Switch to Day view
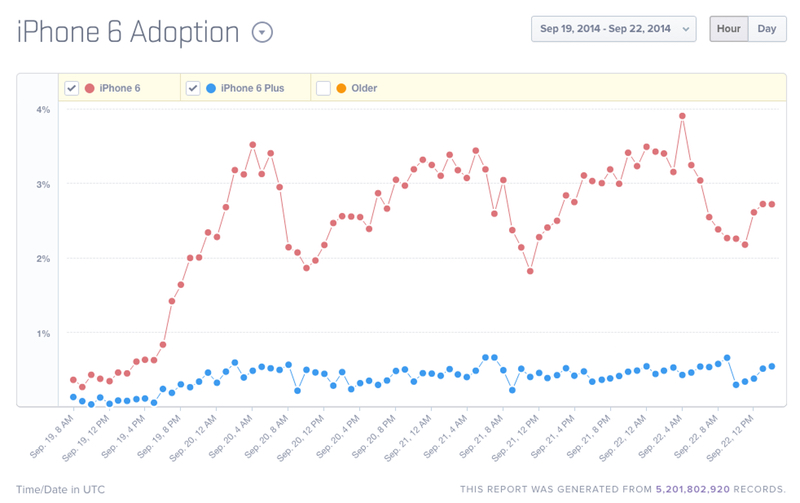This screenshot has width=800, height=503. (x=767, y=29)
